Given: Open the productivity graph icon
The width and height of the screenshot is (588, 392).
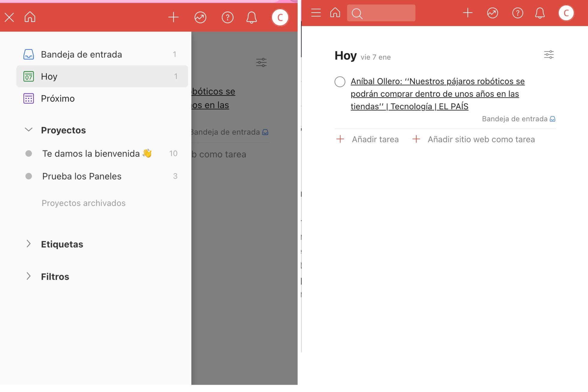Looking at the screenshot, I should click(x=492, y=13).
